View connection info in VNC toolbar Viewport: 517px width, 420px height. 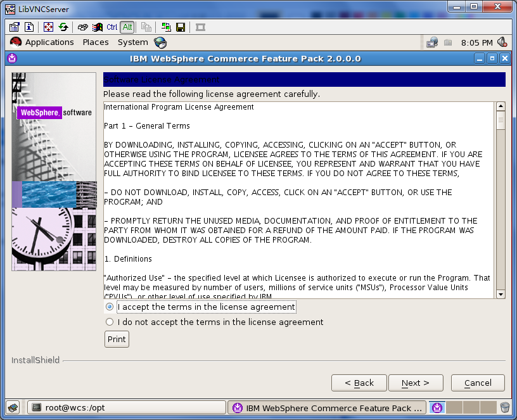tap(29, 27)
